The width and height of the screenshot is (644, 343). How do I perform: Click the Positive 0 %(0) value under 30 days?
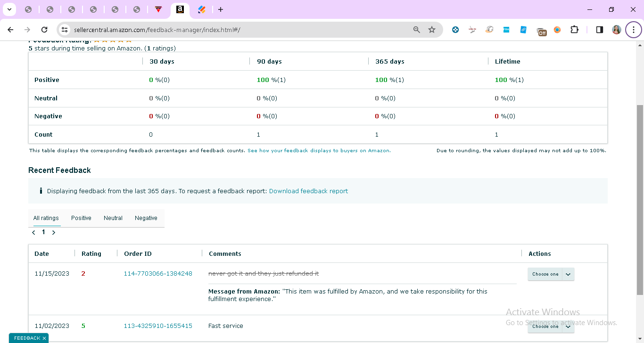159,80
